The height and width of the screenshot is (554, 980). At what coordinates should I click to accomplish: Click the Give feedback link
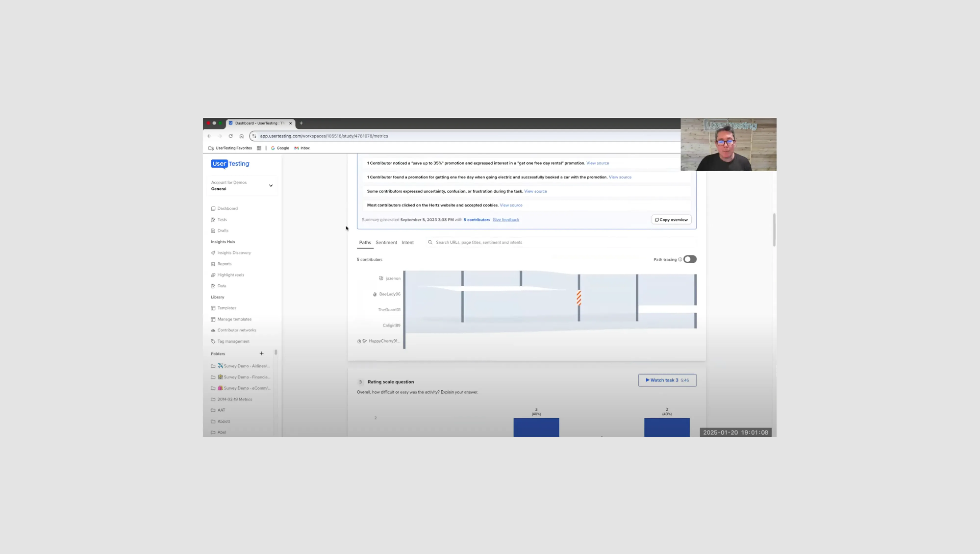[x=506, y=220]
